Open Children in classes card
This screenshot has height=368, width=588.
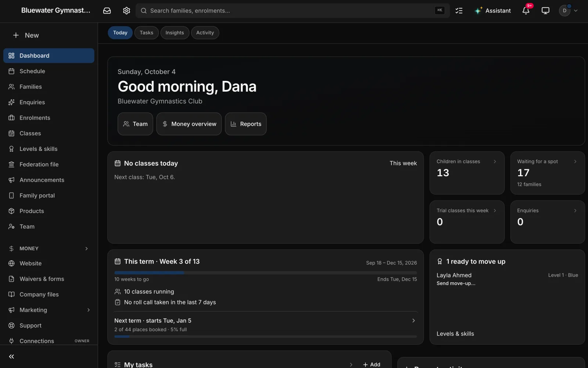click(x=467, y=173)
